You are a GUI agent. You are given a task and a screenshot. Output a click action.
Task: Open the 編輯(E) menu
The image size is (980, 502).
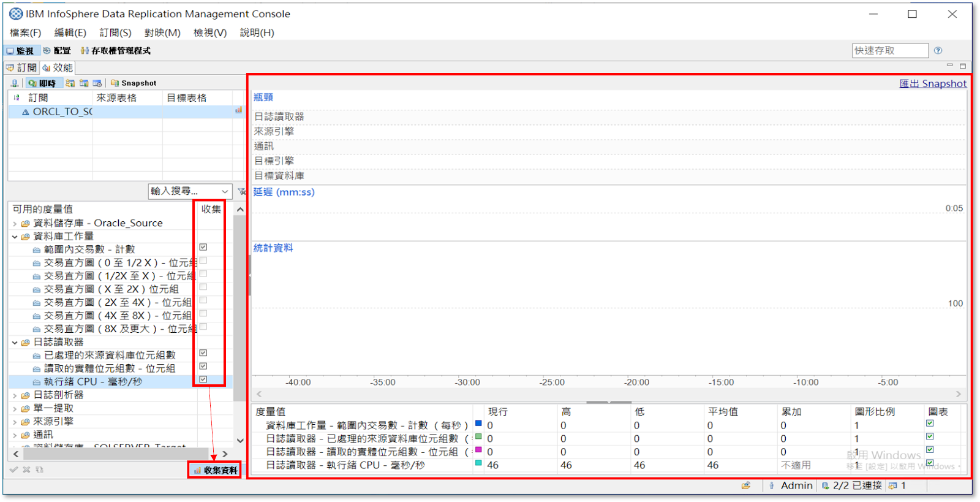click(70, 32)
